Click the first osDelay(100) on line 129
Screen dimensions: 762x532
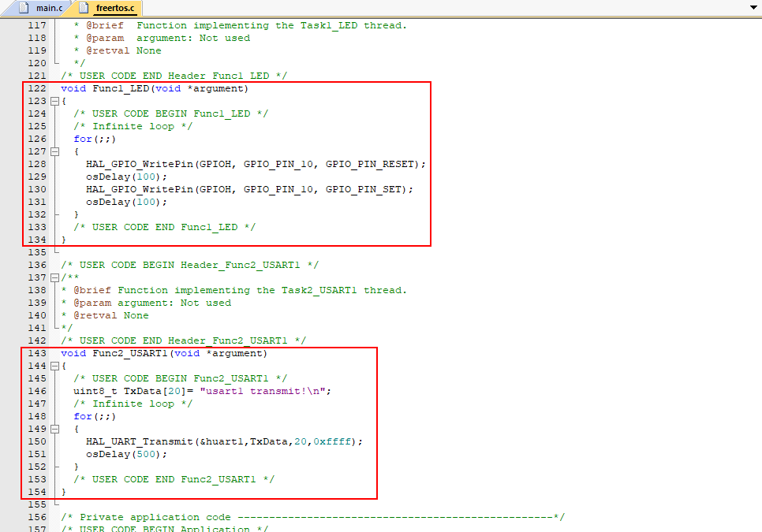(x=126, y=177)
